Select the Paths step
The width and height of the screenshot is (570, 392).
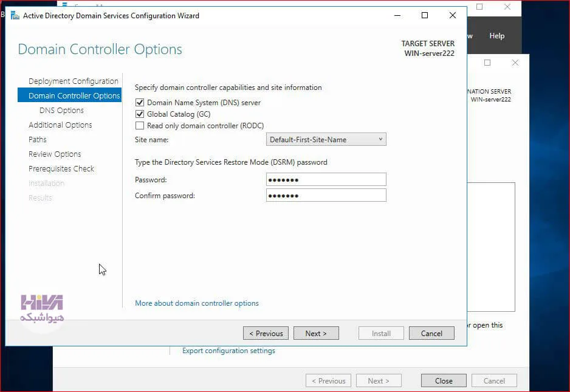(38, 139)
